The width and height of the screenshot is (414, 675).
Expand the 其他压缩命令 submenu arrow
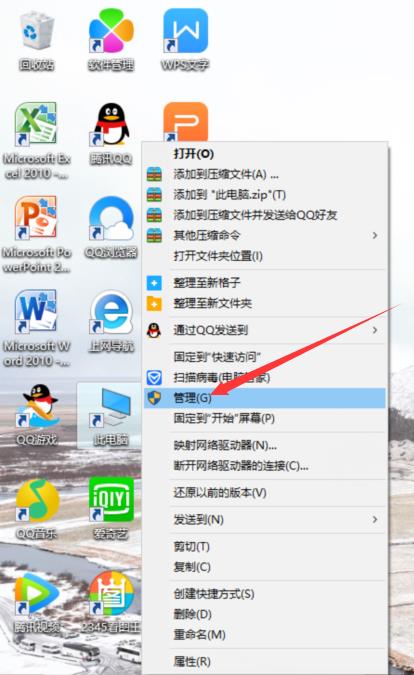tap(375, 235)
